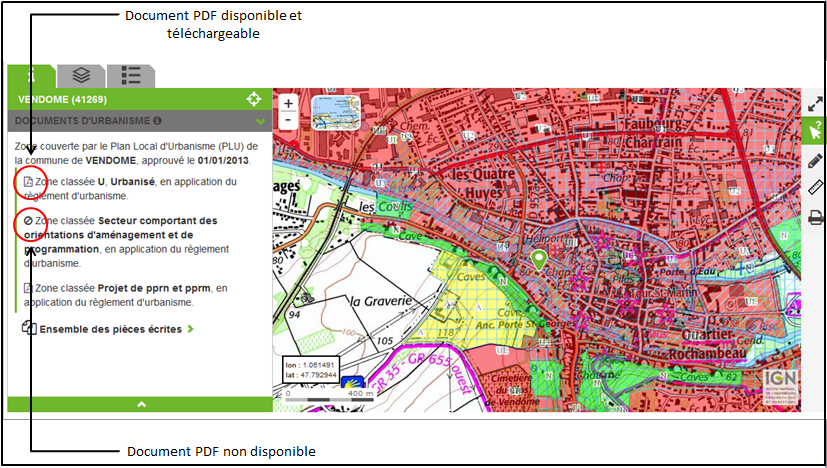
Task: Click the green location marker on map
Action: pos(539,261)
